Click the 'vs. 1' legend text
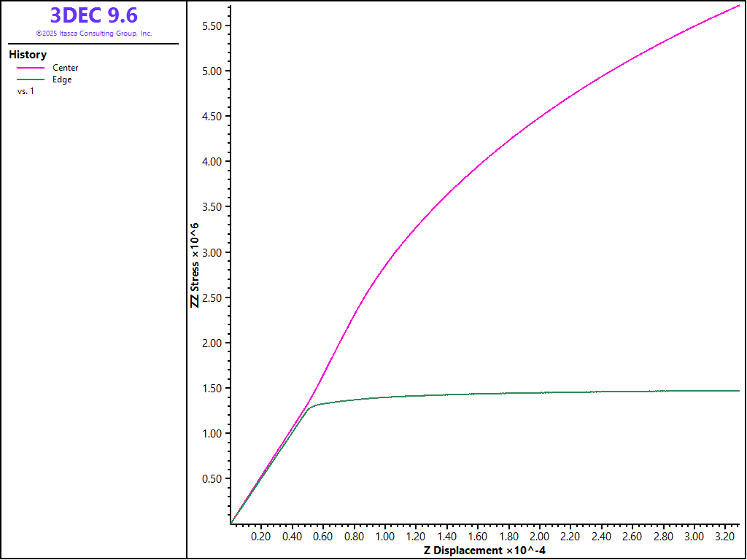 click(26, 91)
